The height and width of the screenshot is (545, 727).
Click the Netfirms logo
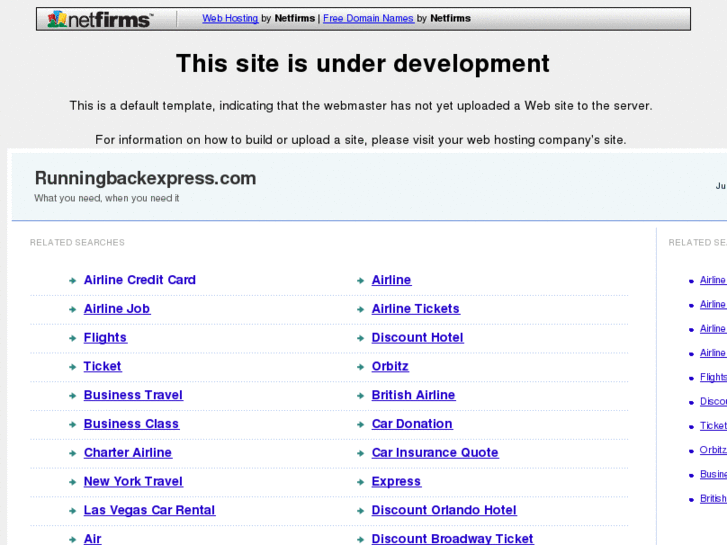click(x=100, y=19)
